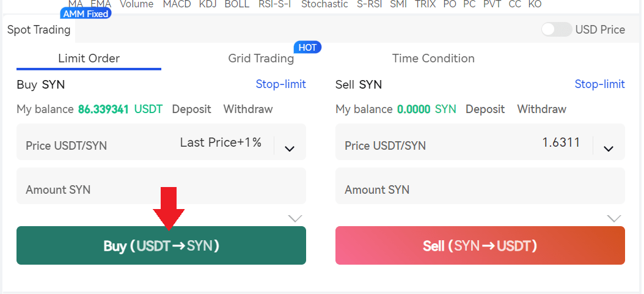Select the Grid Trading tab
This screenshot has width=644, height=294.
pyautogui.click(x=261, y=59)
